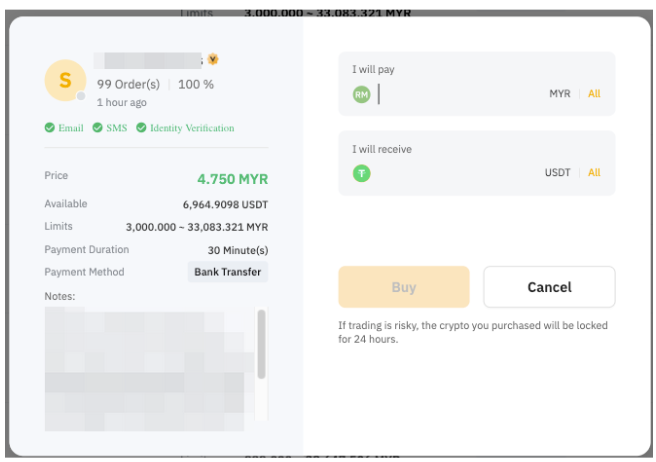
Task: Click the green USDT Tether icon
Action: [361, 173]
